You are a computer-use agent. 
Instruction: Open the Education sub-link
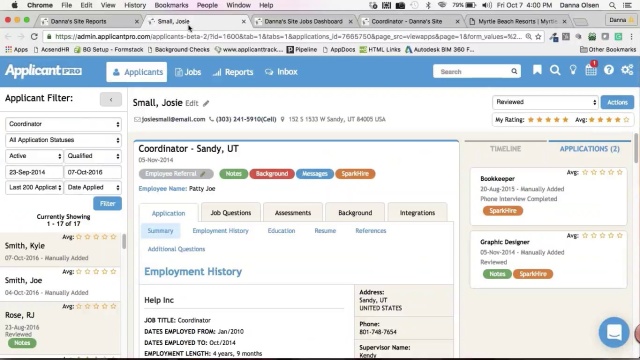click(281, 231)
